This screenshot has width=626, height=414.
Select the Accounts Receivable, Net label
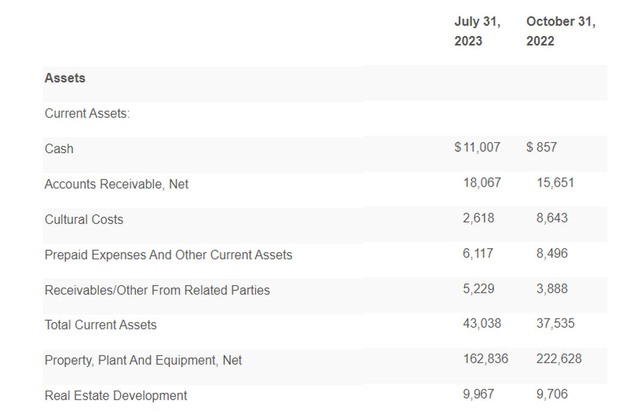(x=117, y=184)
